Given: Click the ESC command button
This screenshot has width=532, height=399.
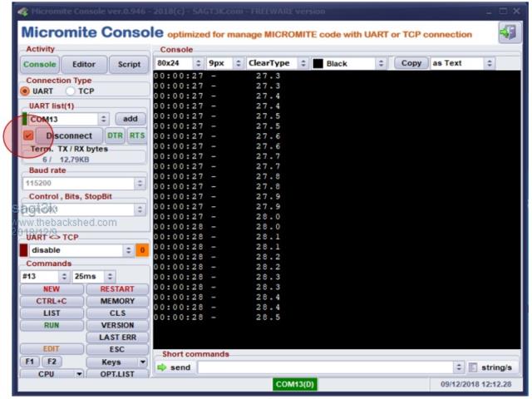Looking at the screenshot, I should coord(117,349).
